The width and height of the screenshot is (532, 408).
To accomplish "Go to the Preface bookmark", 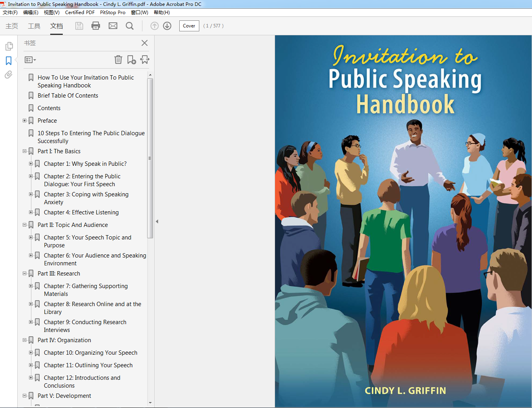I will (47, 121).
